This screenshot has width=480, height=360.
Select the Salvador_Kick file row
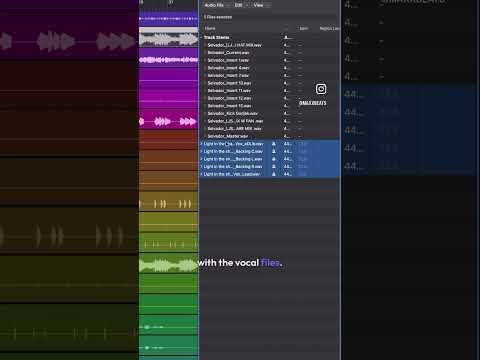(x=269, y=114)
